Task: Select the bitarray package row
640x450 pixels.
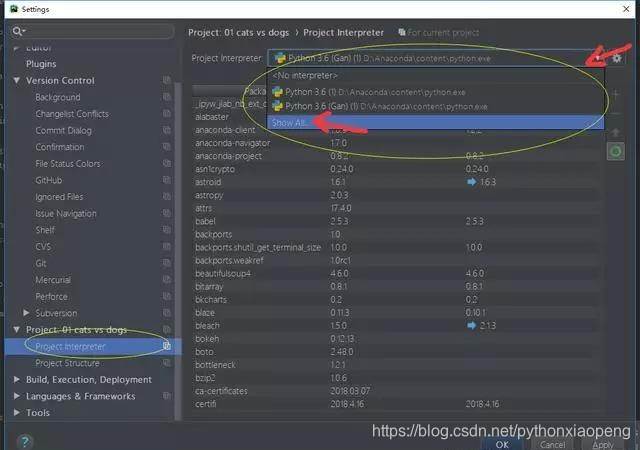Action: [x=396, y=286]
